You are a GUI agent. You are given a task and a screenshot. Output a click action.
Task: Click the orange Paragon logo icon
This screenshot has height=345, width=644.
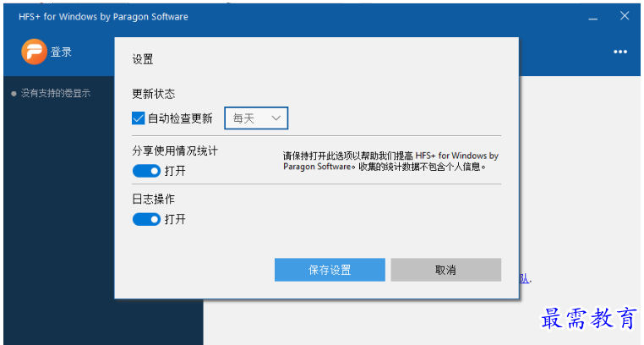coord(34,52)
